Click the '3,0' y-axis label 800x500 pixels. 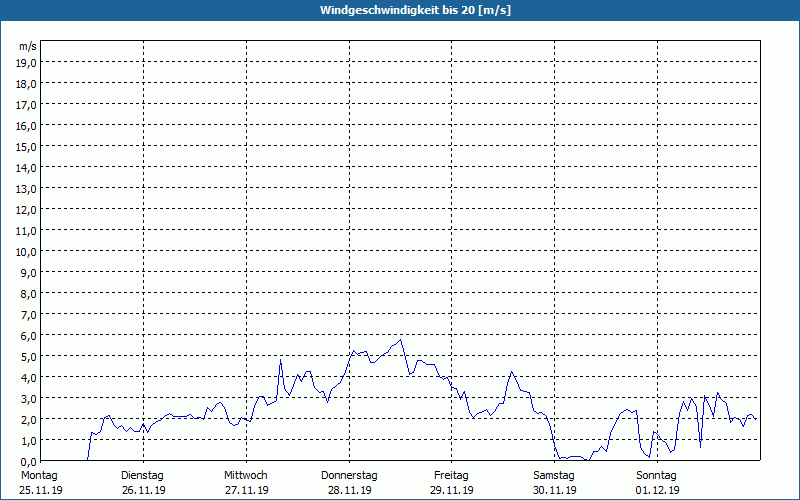click(29, 399)
